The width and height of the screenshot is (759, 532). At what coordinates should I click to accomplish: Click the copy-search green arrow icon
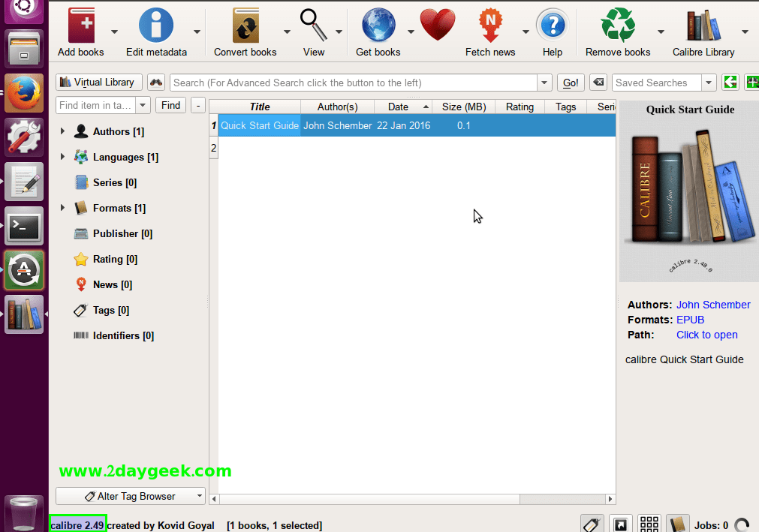(730, 83)
